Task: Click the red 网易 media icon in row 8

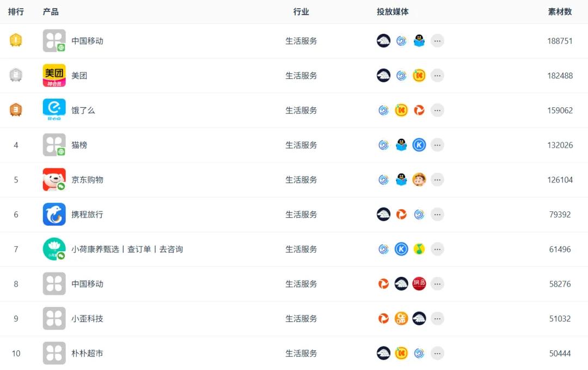Action: [419, 284]
